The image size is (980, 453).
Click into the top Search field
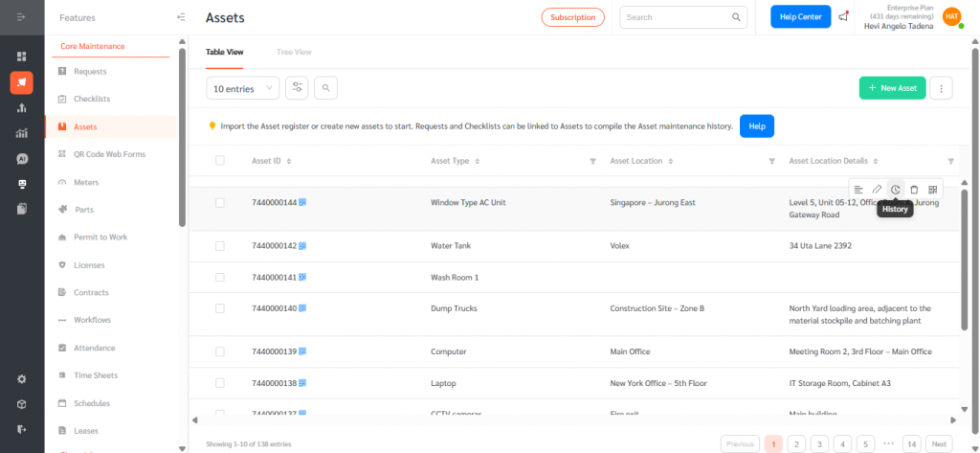(x=676, y=17)
